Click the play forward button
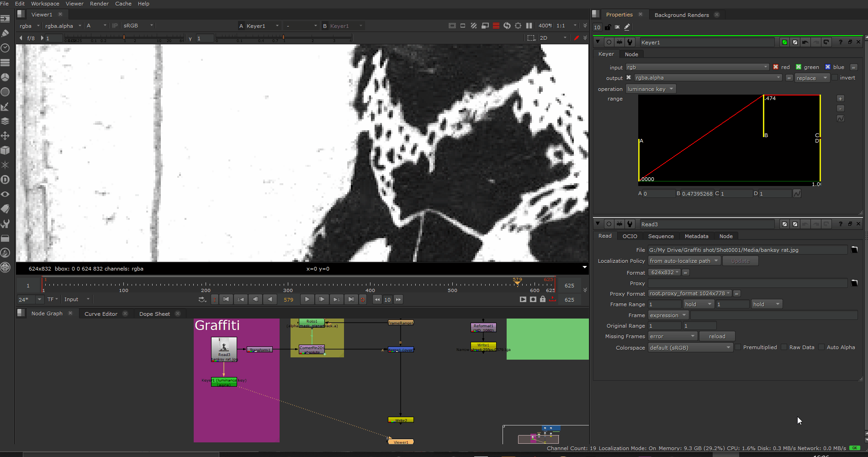 [307, 299]
